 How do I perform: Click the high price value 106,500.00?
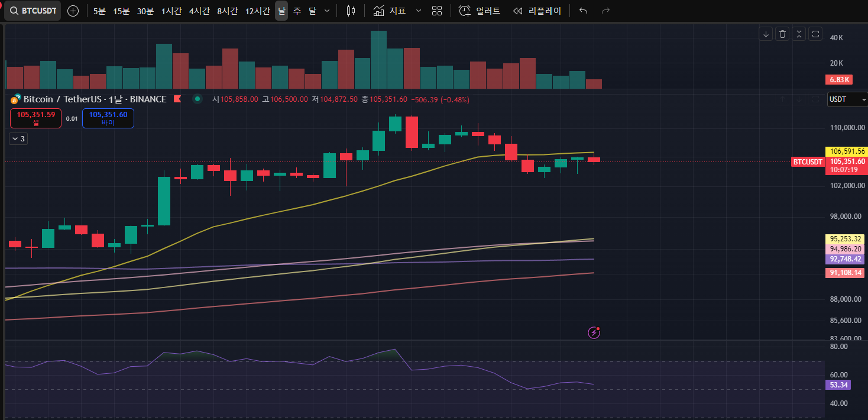pyautogui.click(x=289, y=99)
